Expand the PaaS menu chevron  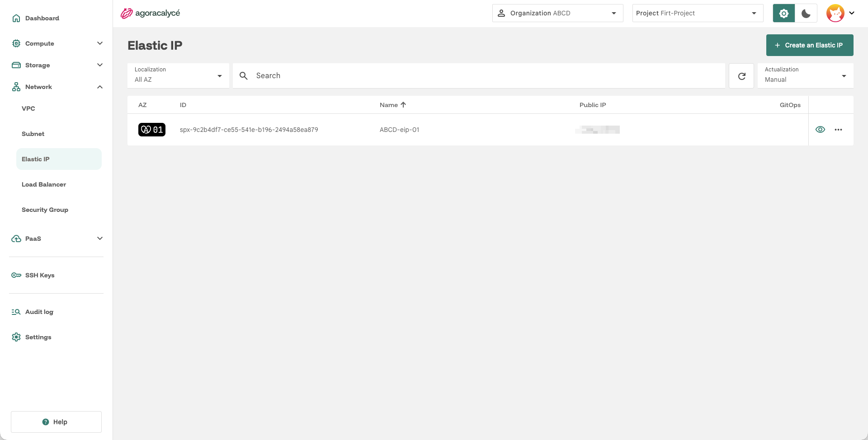(x=100, y=239)
